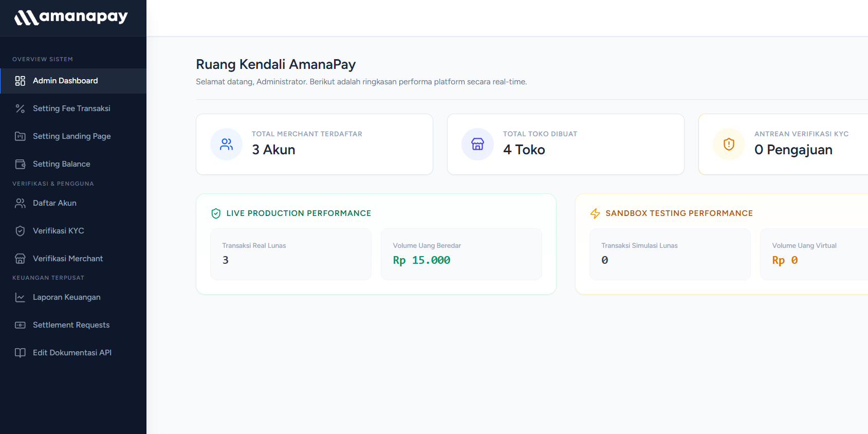868x434 pixels.
Task: Click the shop icon in Total Toko card
Action: click(477, 144)
